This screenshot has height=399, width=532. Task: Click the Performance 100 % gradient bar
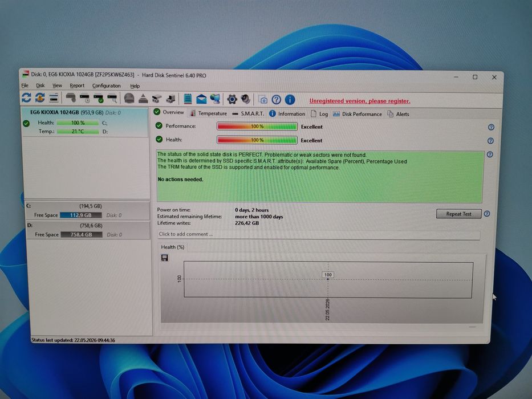[x=257, y=127]
